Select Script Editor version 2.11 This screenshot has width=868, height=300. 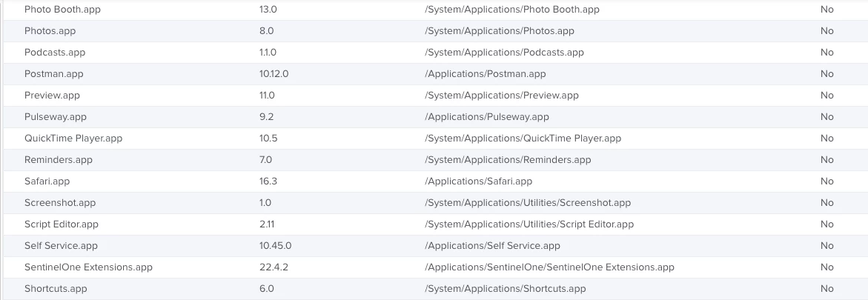(267, 224)
